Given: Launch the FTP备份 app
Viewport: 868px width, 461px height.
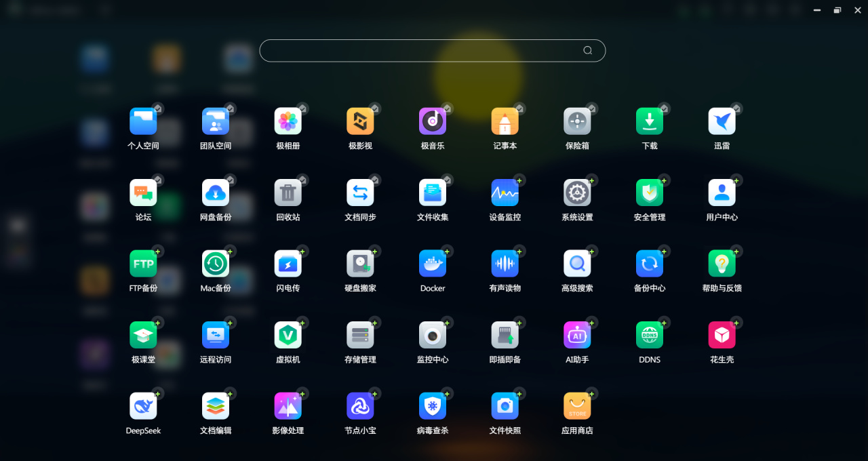Looking at the screenshot, I should [143, 264].
